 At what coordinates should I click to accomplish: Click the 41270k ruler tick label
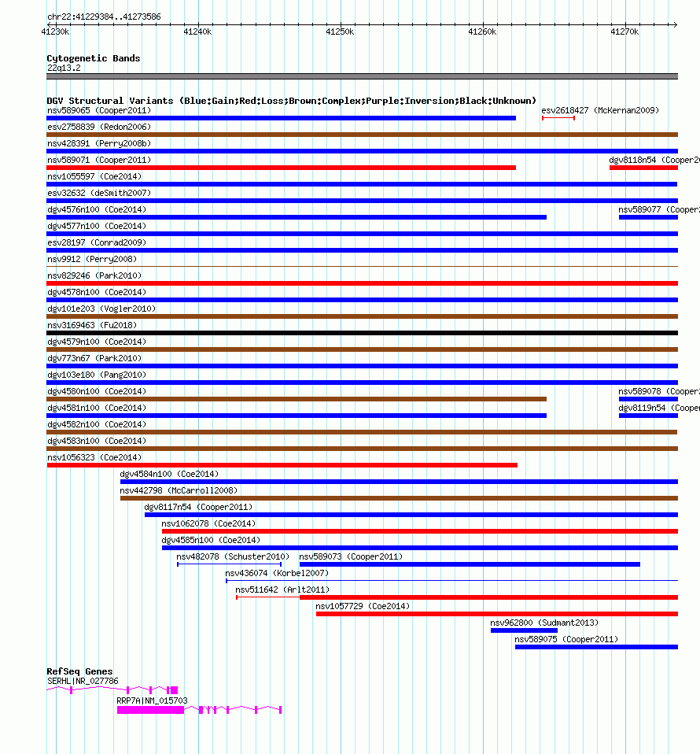point(624,31)
